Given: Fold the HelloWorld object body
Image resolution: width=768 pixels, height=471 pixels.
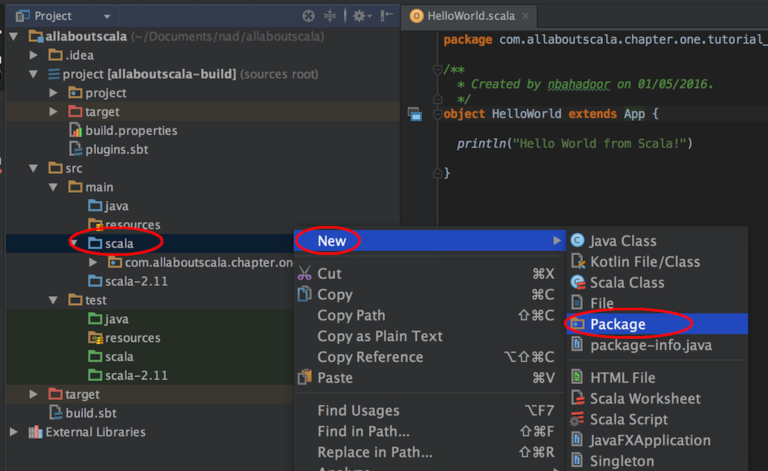Looking at the screenshot, I should point(437,115).
